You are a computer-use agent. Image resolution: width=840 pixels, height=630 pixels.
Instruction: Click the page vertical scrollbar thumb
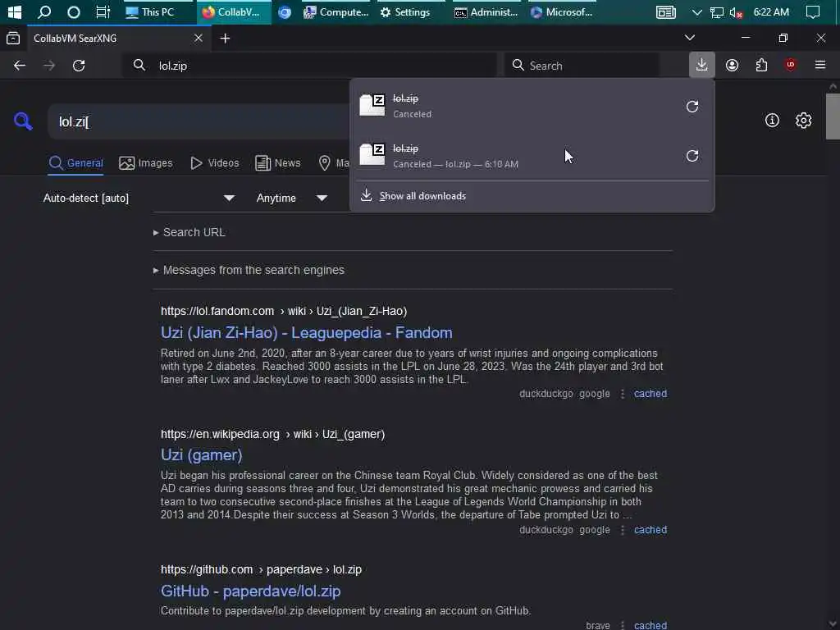point(833,116)
